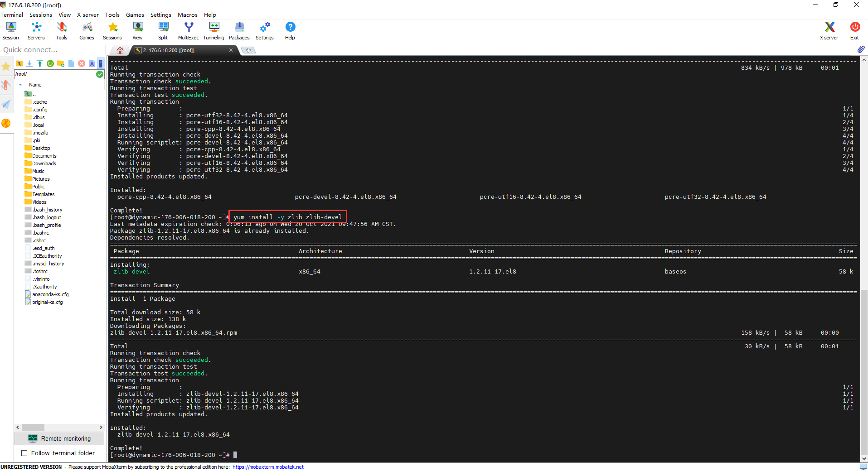Open the Help menu in menu bar

tap(210, 15)
